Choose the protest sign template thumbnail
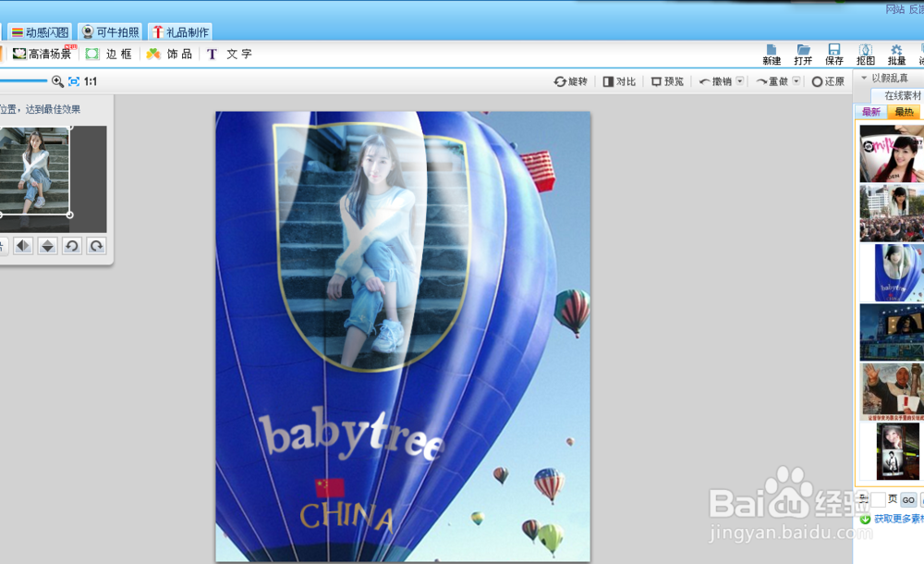924x564 pixels. 892,392
